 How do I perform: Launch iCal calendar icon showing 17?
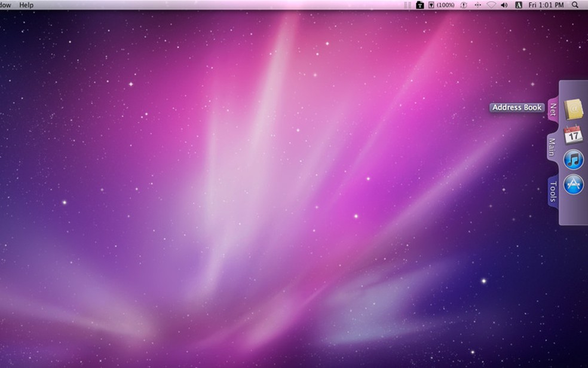(574, 135)
